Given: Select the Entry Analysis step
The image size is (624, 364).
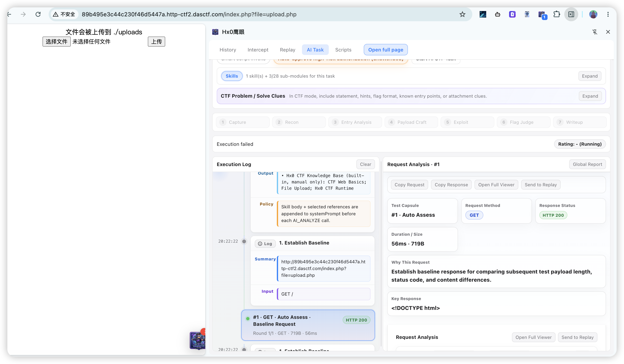Looking at the screenshot, I should click(355, 122).
